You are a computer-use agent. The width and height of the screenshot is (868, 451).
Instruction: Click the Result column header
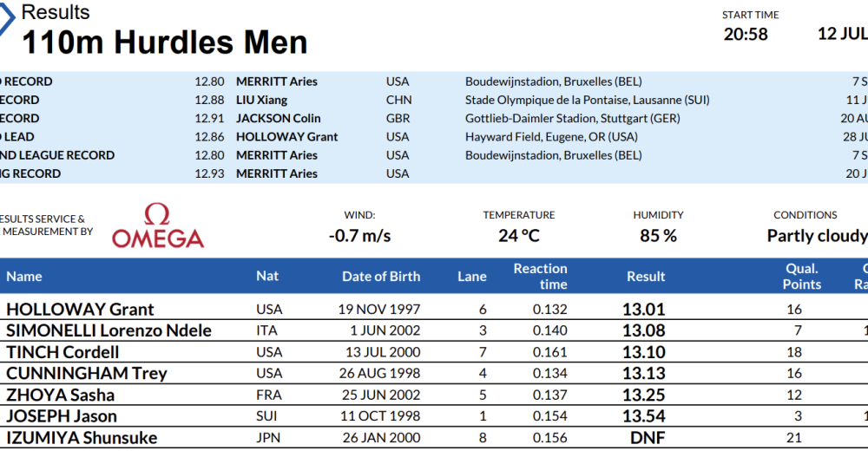point(646,277)
